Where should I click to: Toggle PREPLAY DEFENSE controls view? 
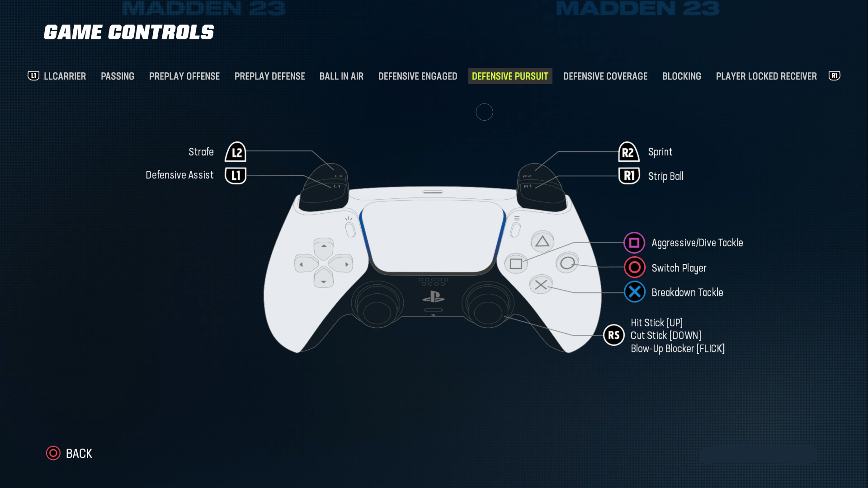click(x=269, y=76)
